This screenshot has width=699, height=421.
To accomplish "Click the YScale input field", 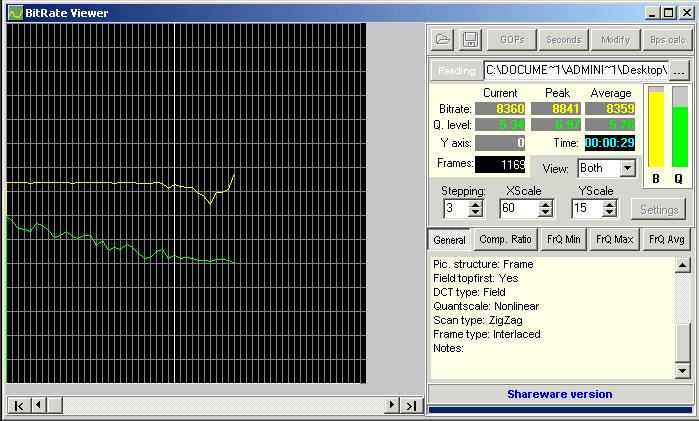I will 588,208.
